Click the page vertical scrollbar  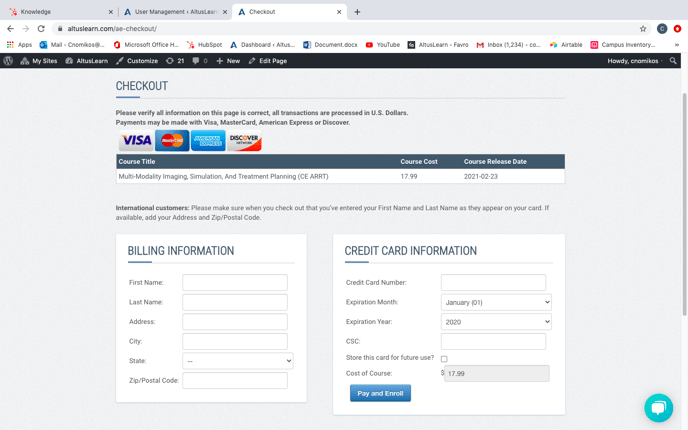click(x=684, y=204)
